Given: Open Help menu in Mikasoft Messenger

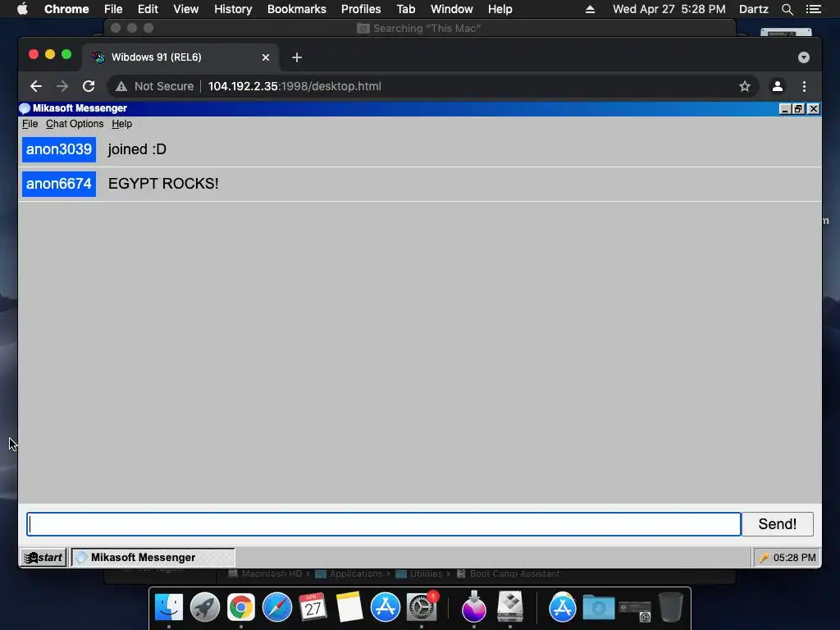Looking at the screenshot, I should coord(121,124).
